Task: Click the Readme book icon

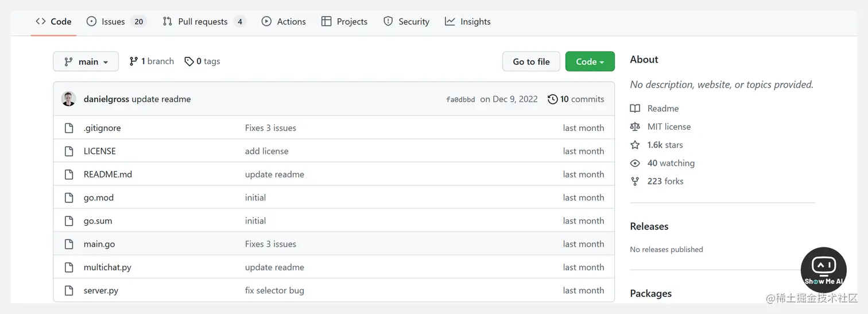Action: tap(635, 108)
